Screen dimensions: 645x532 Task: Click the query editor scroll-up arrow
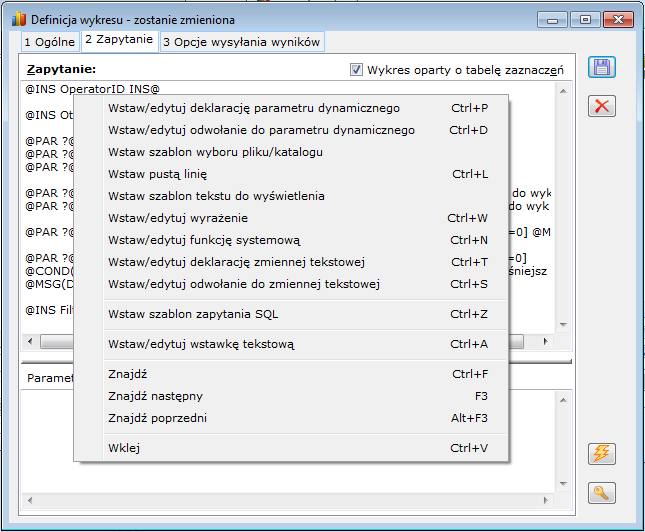click(x=564, y=91)
